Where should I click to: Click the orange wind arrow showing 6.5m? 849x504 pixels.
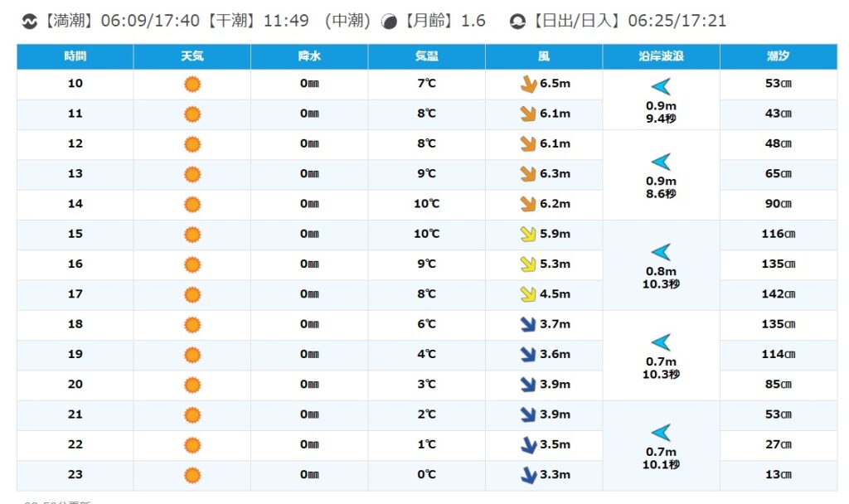coord(528,85)
